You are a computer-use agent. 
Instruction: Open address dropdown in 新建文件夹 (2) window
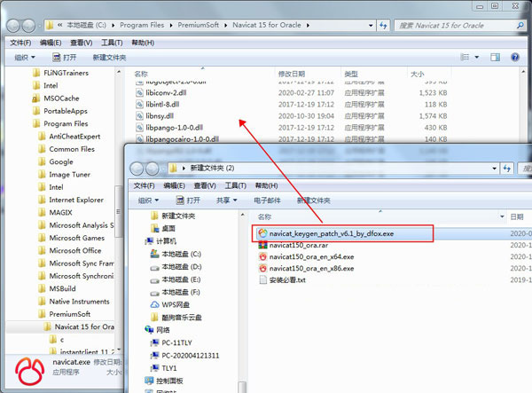tap(494, 169)
